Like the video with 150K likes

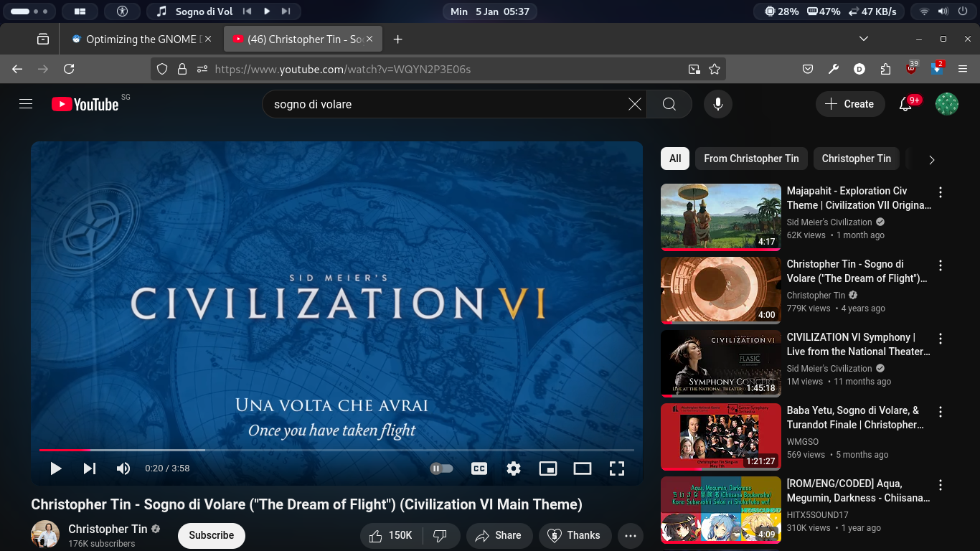pyautogui.click(x=391, y=535)
